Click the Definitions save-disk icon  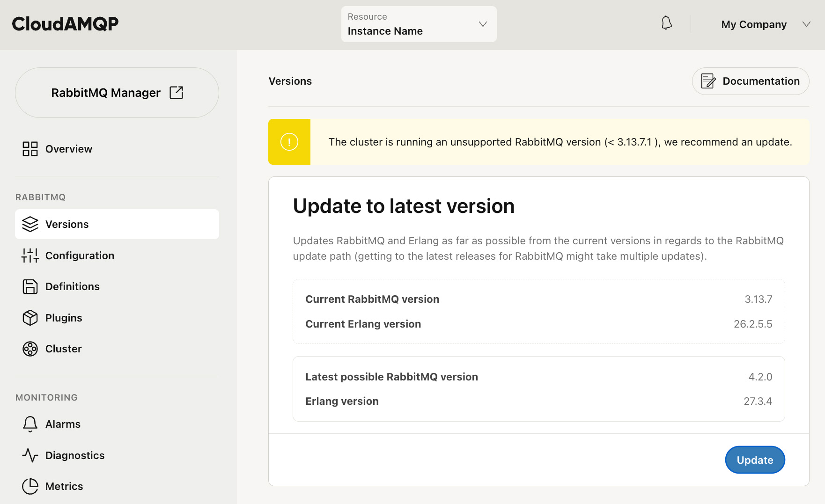[x=30, y=286]
